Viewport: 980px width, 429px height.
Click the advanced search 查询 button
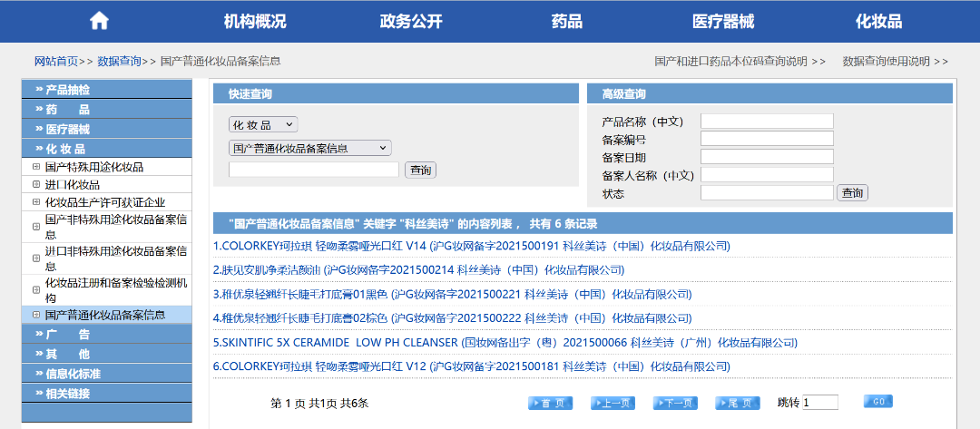coord(853,192)
